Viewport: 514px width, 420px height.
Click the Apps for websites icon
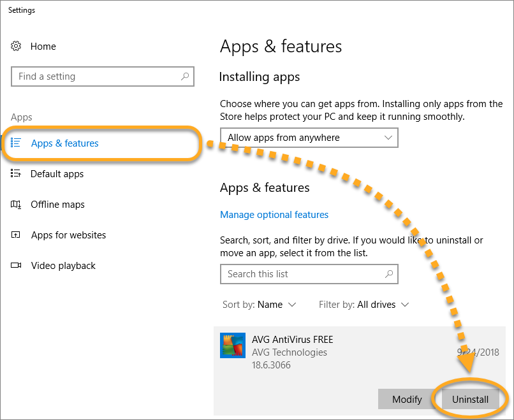coord(16,235)
